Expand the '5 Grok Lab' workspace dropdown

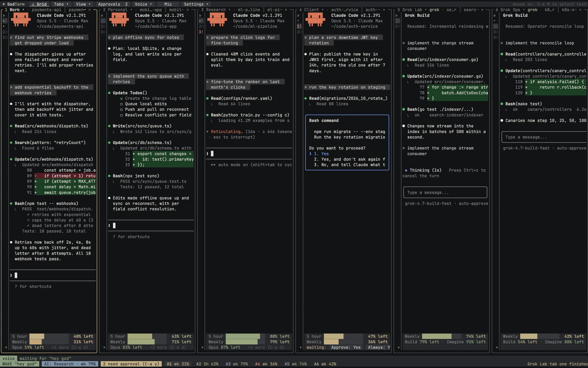click(x=412, y=10)
